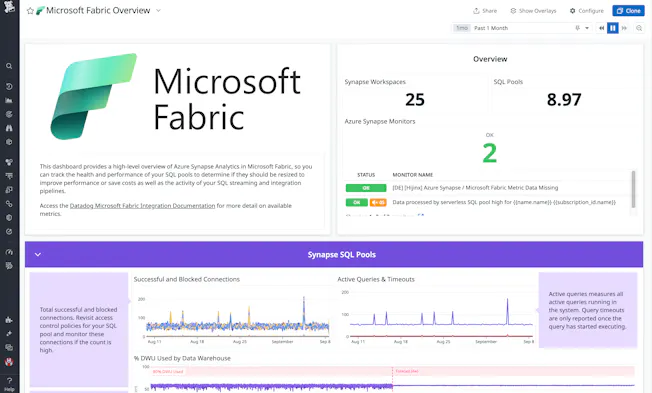Step the time range backward
Screen dimensions: 652x393
601,28
